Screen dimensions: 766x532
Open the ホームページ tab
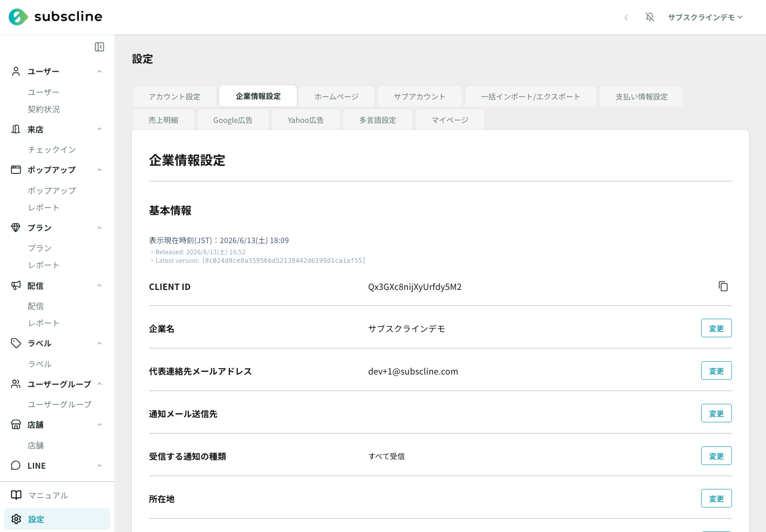coord(336,96)
